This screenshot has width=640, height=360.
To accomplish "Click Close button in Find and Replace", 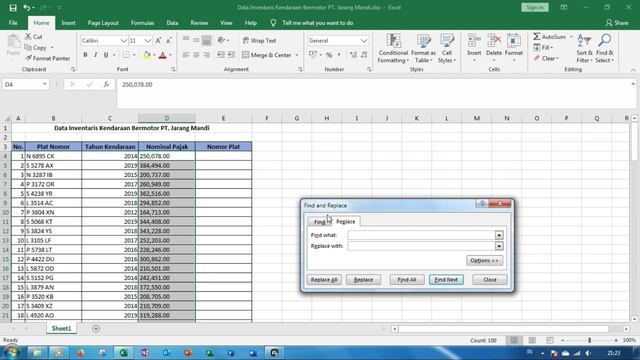I will pyautogui.click(x=490, y=280).
